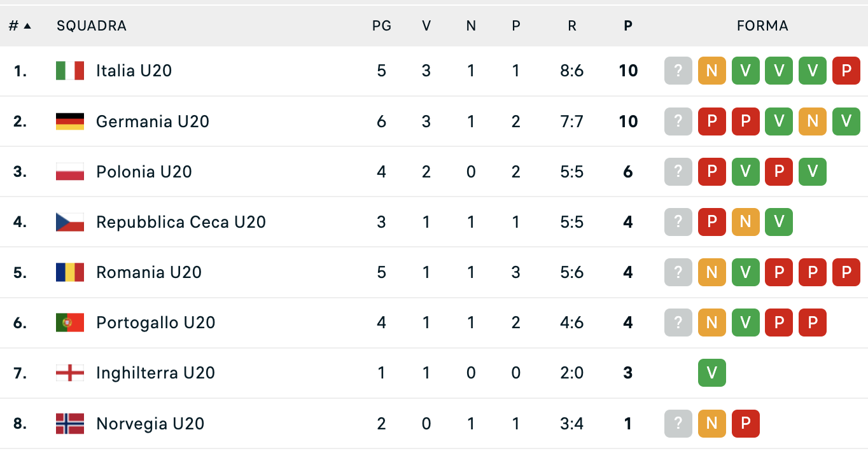Sort table by the # rank arrow
868x458 pixels.
pyautogui.click(x=27, y=26)
